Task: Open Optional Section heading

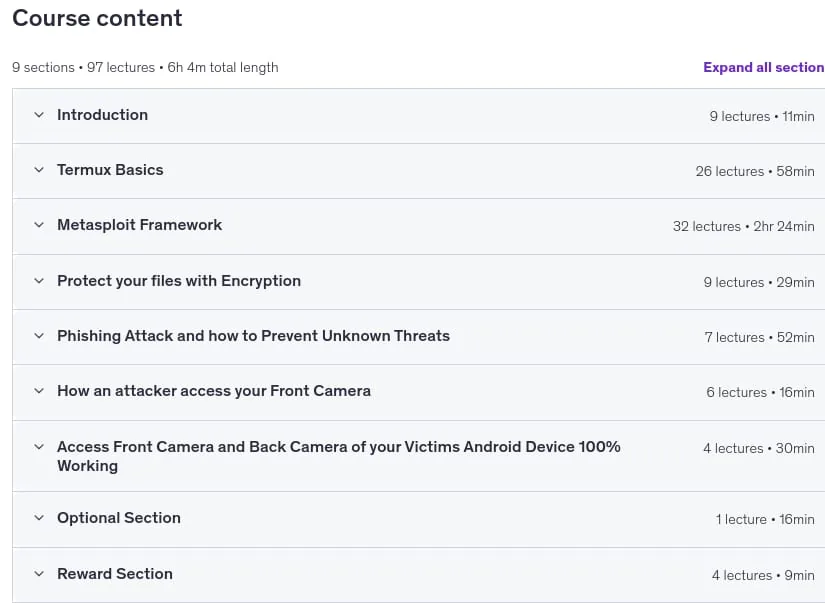Action: coord(119,518)
